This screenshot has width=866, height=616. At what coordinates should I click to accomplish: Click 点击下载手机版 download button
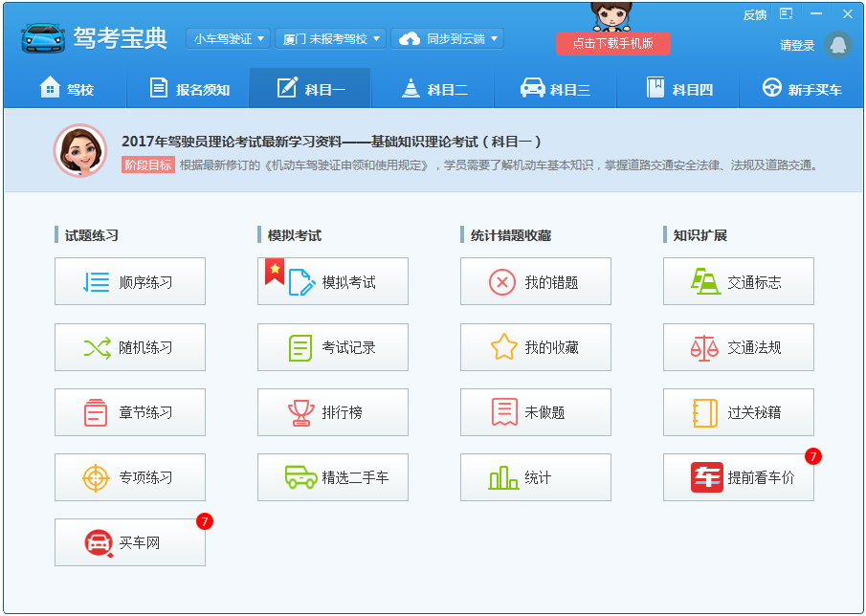tap(613, 43)
